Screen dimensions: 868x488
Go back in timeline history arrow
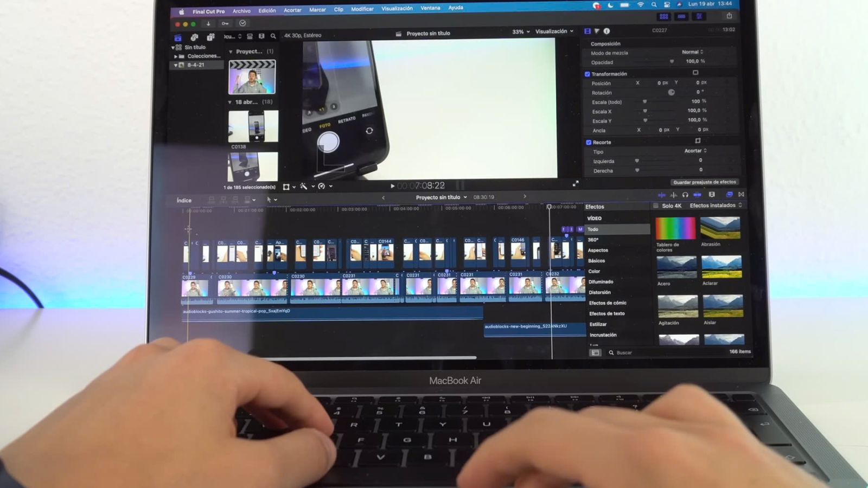[384, 198]
